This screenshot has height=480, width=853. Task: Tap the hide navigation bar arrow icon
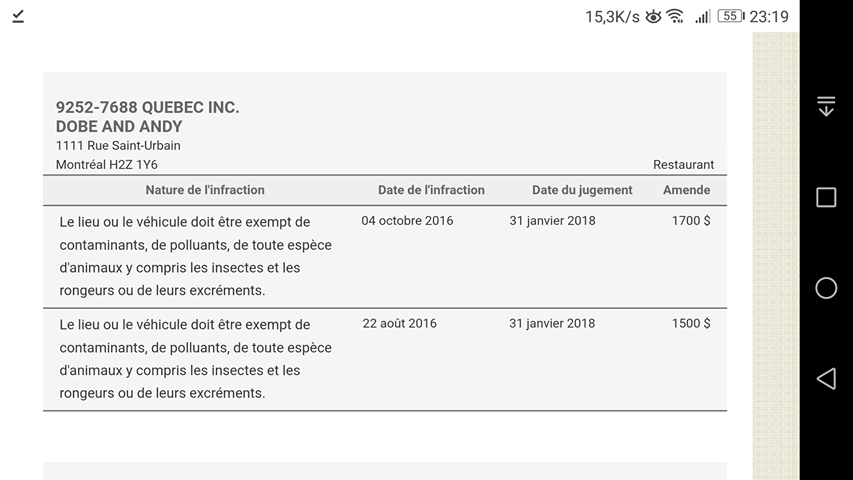pos(826,106)
